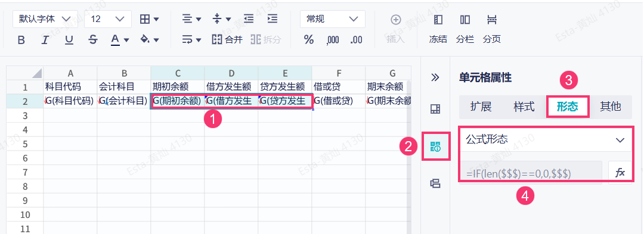
Task: Open horizontal alignment options
Action: pyautogui.click(x=192, y=19)
